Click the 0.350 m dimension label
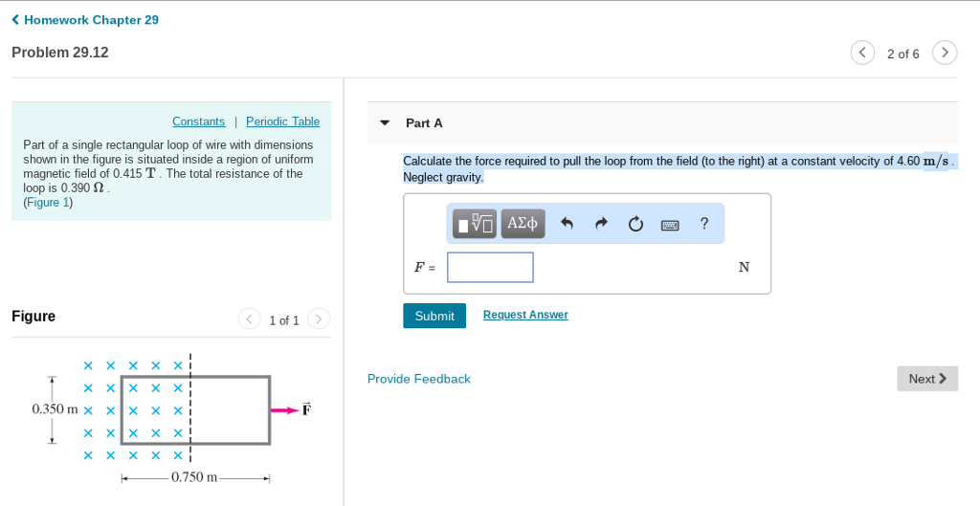 click(x=55, y=409)
